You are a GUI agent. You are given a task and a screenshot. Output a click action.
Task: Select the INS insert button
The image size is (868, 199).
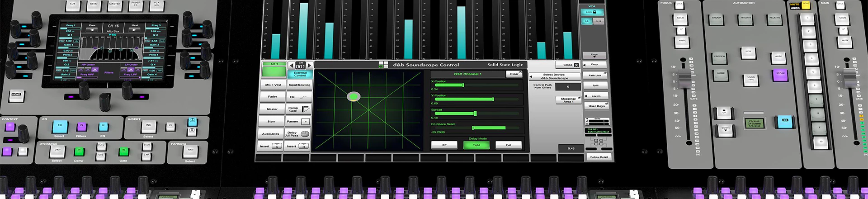(148, 126)
